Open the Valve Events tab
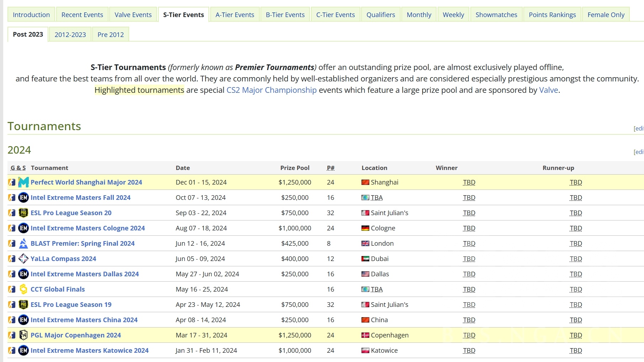Screen dimensions: 644x362 click(133, 15)
